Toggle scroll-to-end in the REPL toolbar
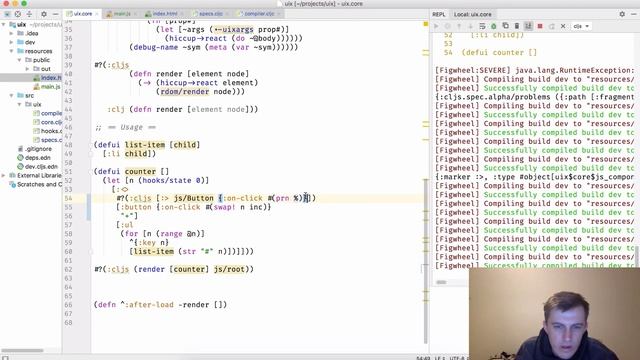The width and height of the screenshot is (640, 360). 528,26
